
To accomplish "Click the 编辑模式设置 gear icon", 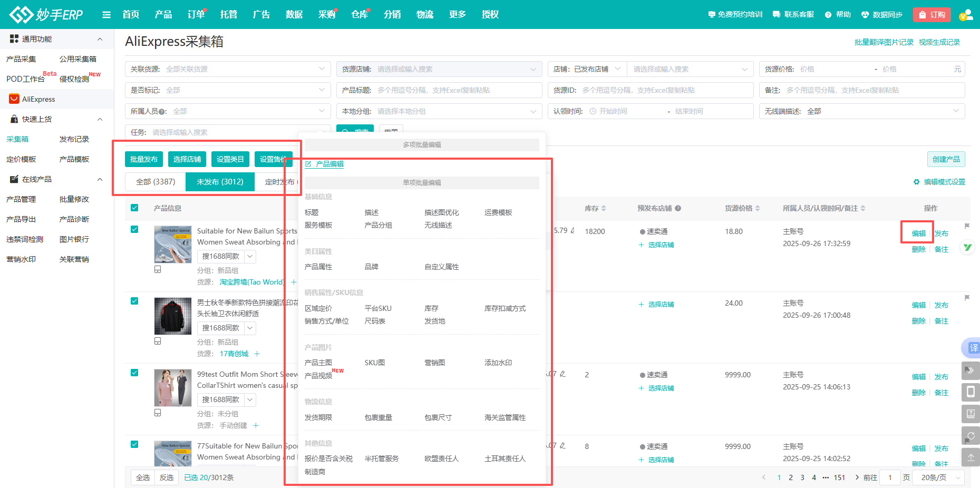I will click(x=916, y=182).
